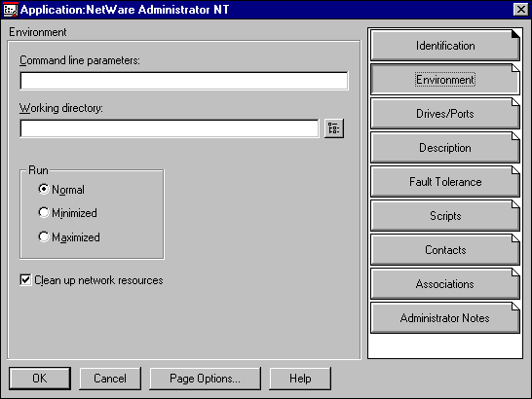
Task: Open the Administrator Notes page
Action: pyautogui.click(x=445, y=318)
